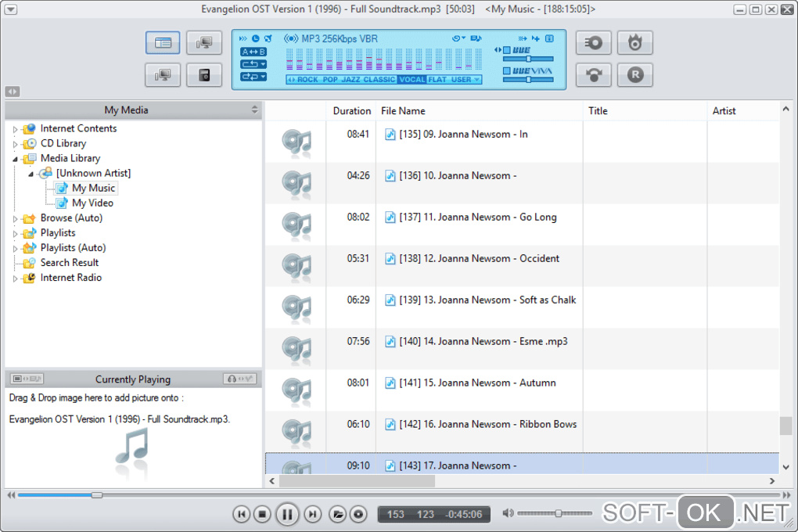Open the main menu arrow in the title bar
The width and height of the screenshot is (798, 532).
point(11,9)
